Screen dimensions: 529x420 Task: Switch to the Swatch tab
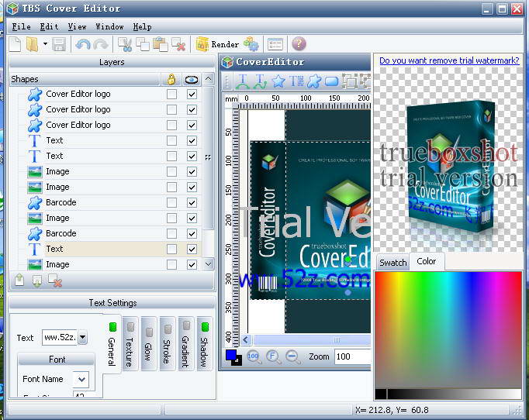(392, 263)
